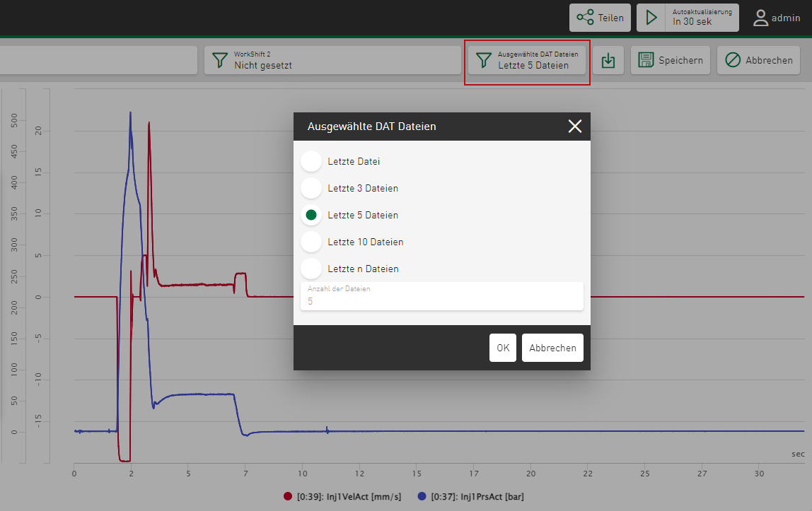Close the Ausgewählte DAT Dateien dialog
This screenshot has height=511, width=812.
point(574,127)
